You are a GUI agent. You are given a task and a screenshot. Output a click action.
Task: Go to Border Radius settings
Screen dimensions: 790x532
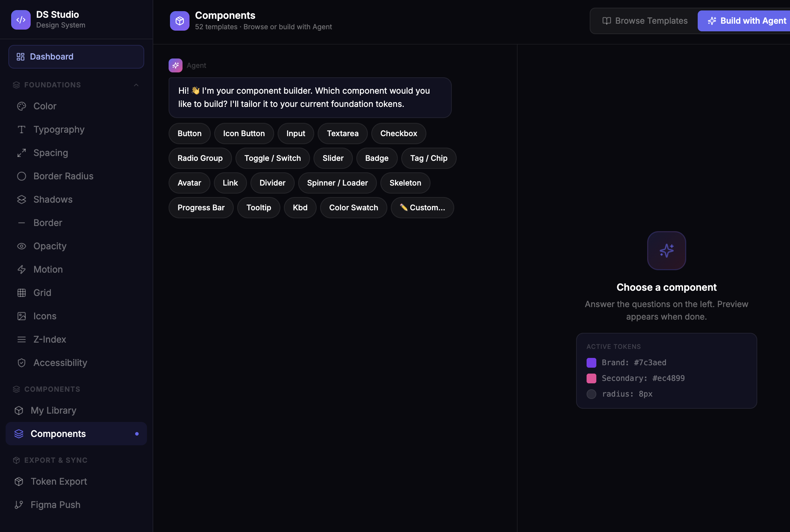point(76,176)
